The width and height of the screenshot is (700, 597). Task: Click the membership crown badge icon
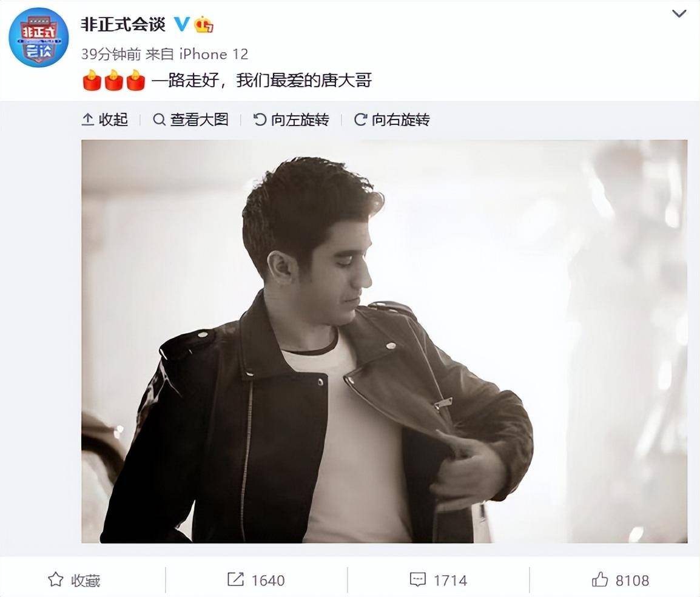204,24
